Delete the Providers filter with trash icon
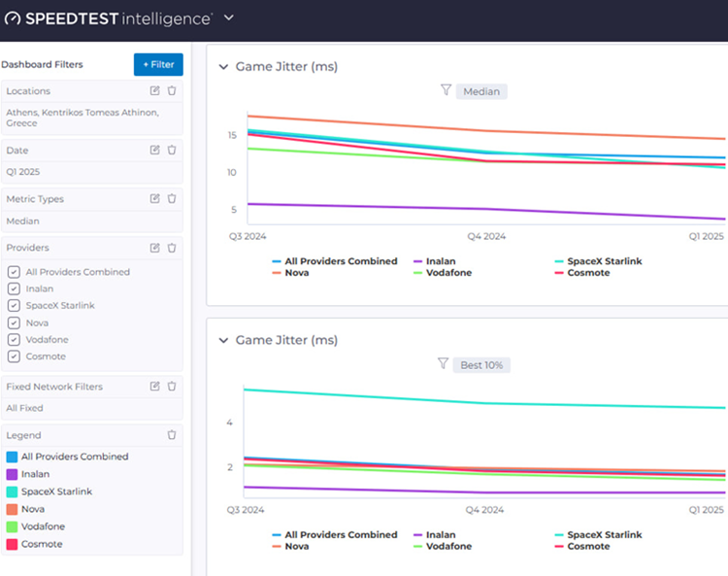 [172, 248]
